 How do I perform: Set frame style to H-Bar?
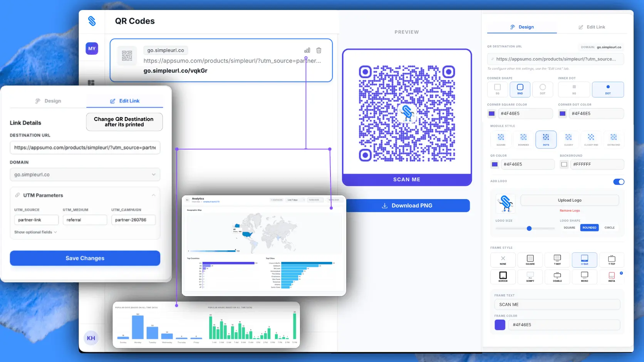[585, 260]
